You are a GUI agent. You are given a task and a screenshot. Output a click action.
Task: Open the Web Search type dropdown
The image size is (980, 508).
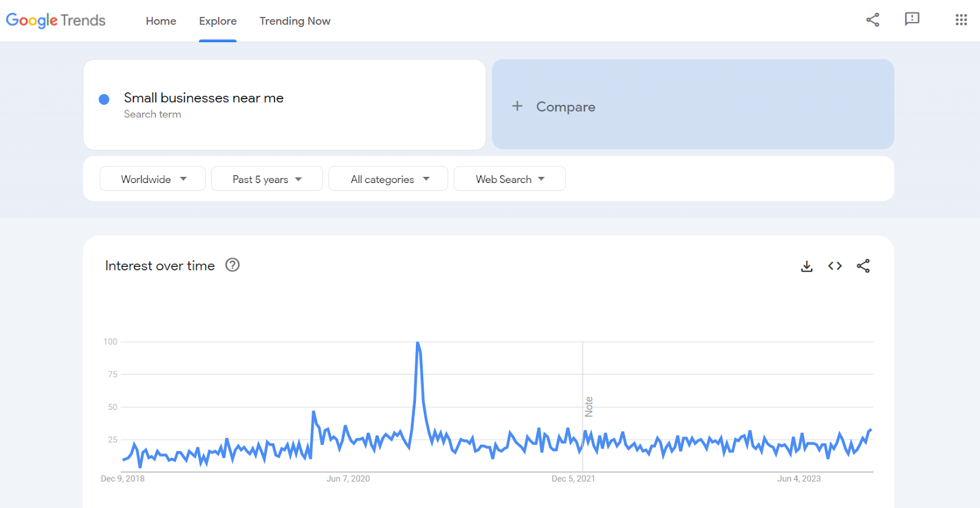[x=510, y=179]
